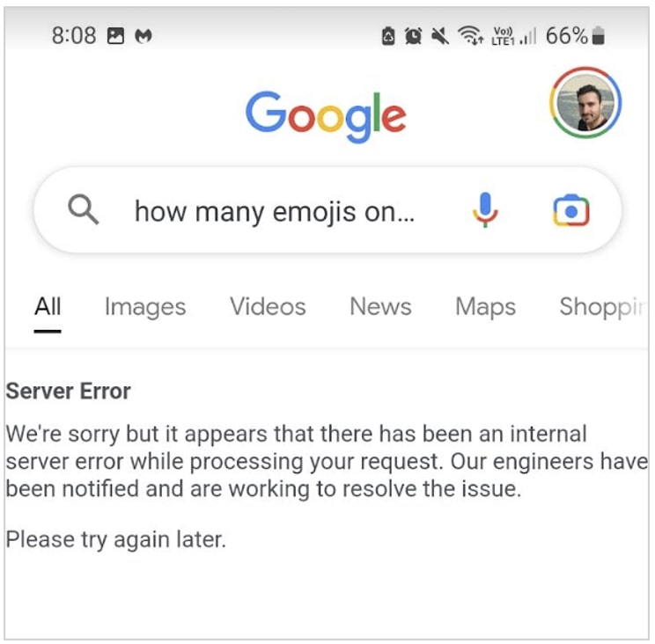This screenshot has width=655, height=644.
Task: Open the profile account avatar
Action: 585,103
